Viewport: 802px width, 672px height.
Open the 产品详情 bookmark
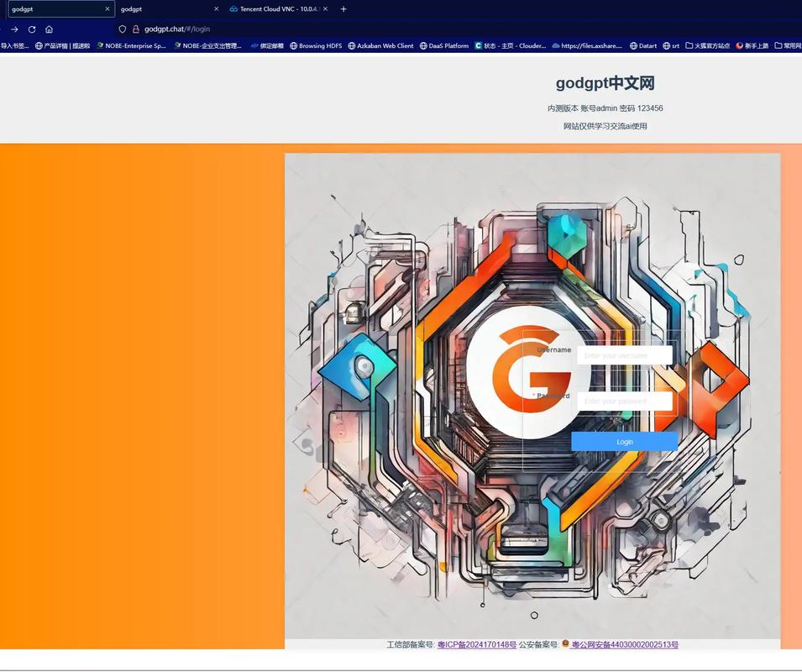tap(62, 45)
